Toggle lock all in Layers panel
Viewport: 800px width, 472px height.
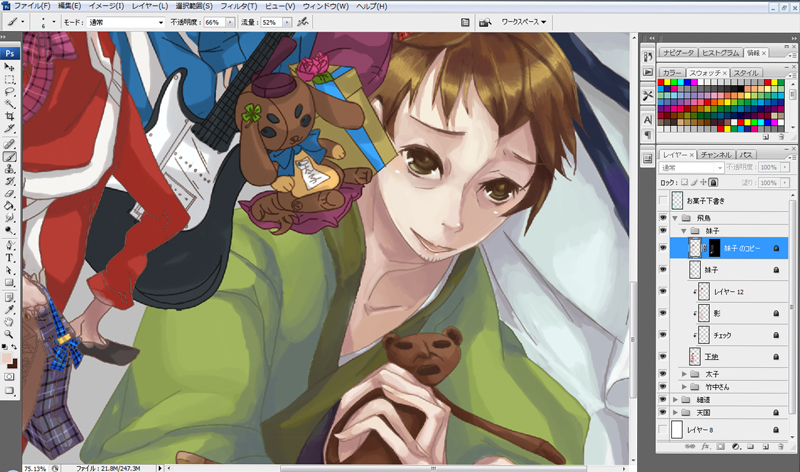point(713,182)
